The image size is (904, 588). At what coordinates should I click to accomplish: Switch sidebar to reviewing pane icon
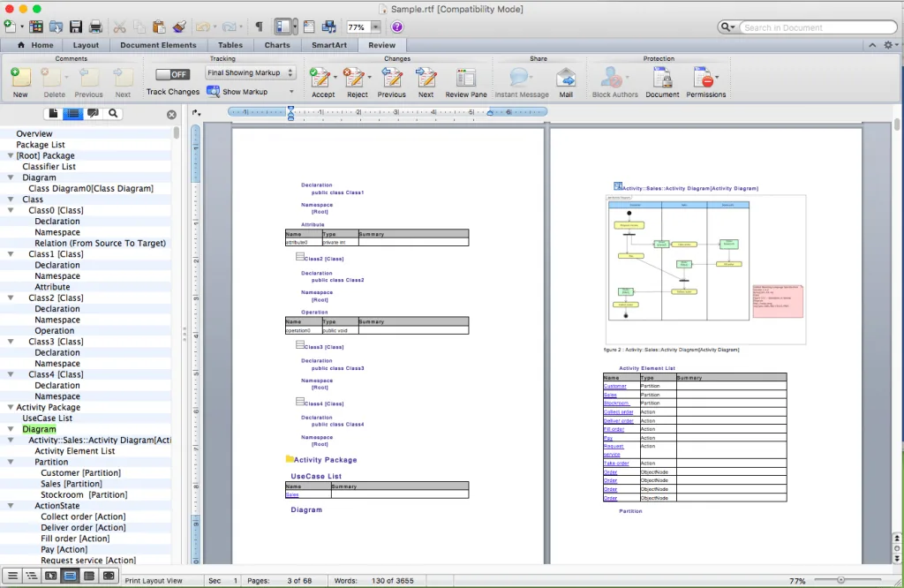93,114
